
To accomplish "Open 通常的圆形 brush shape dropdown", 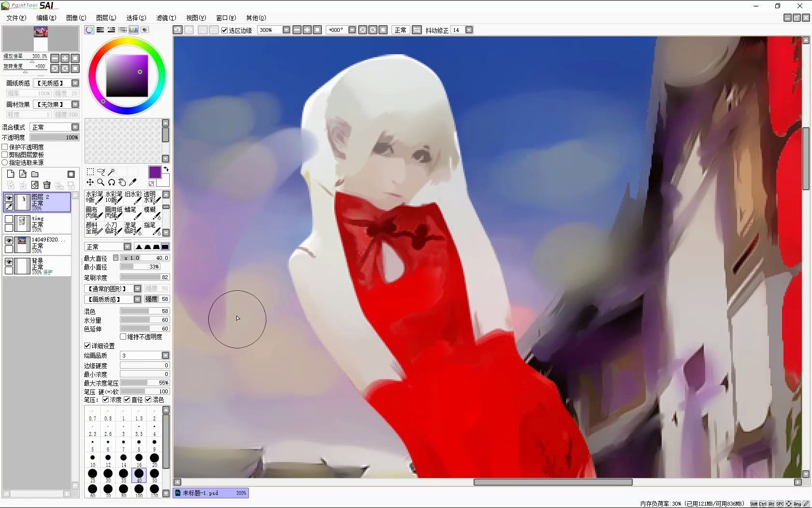I will (138, 289).
